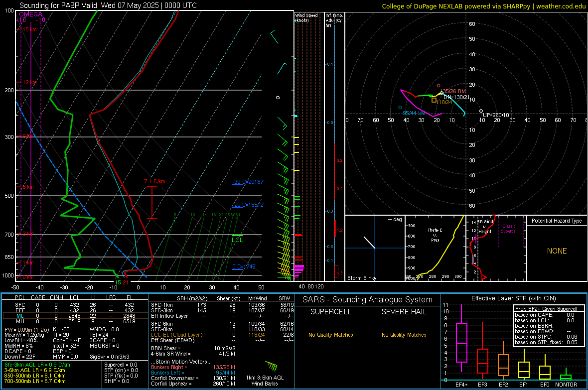Click the 95/44 LM hodograph label
The width and height of the screenshot is (588, 390).
tap(414, 113)
